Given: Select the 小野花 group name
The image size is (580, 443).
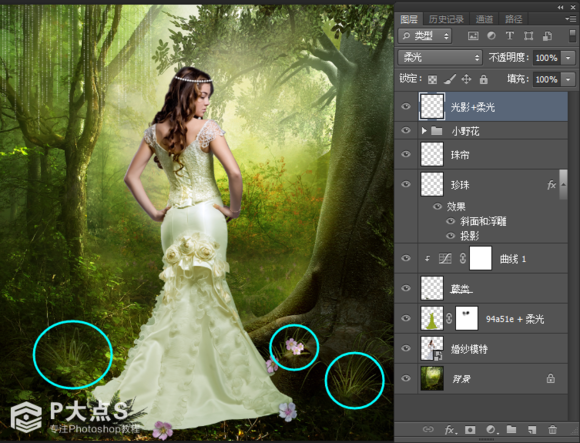Looking at the screenshot, I should point(465,131).
